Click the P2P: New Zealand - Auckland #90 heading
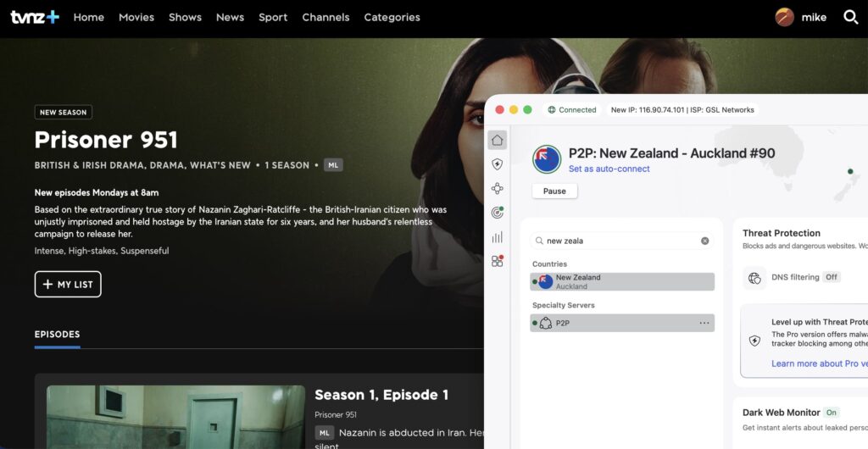Image resolution: width=868 pixels, height=449 pixels. 671,153
